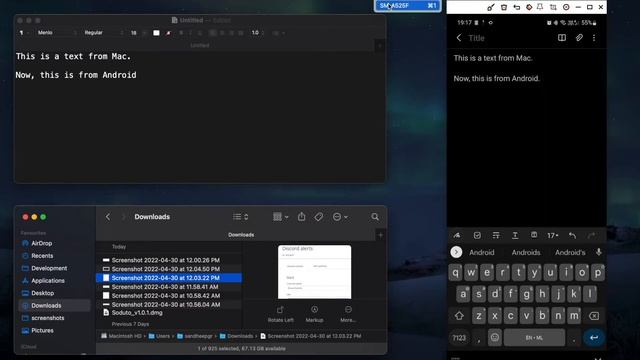The height and width of the screenshot is (360, 640).
Task: Choose the suggestion 'Androids'
Action: tap(526, 252)
